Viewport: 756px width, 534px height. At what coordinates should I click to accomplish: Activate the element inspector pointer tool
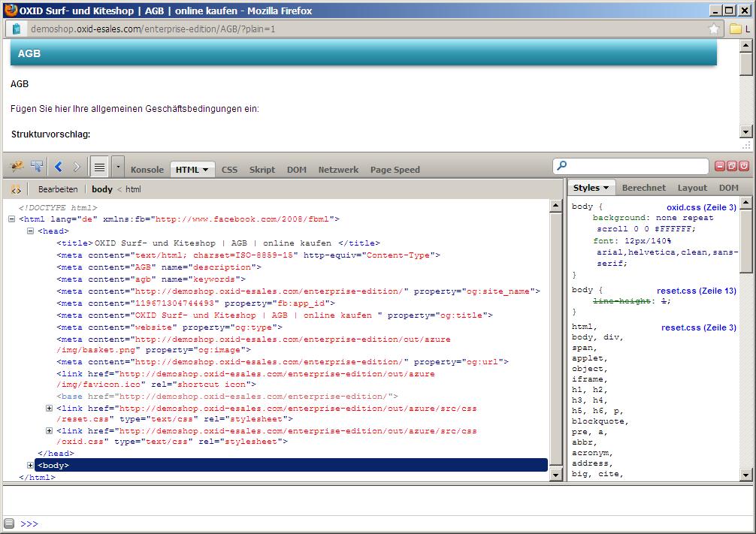[36, 166]
